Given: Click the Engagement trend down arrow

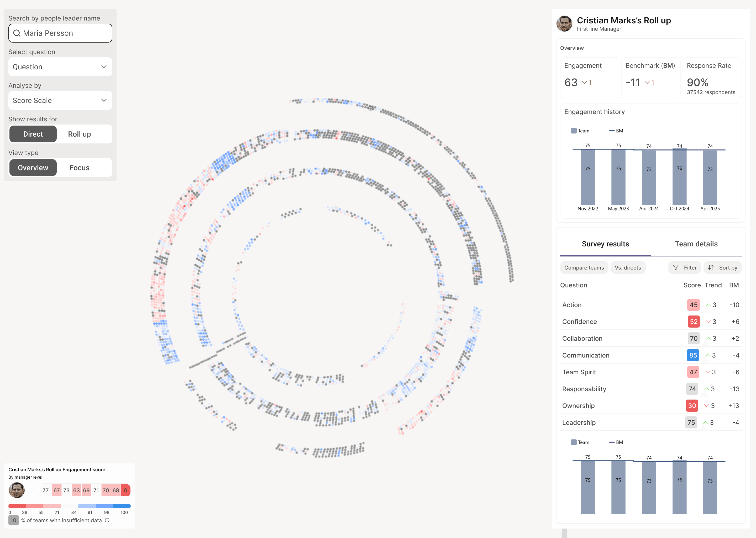Looking at the screenshot, I should (584, 82).
